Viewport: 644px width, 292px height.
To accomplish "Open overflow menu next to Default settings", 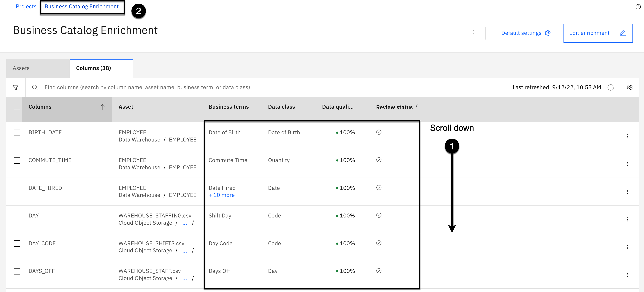I will [474, 32].
